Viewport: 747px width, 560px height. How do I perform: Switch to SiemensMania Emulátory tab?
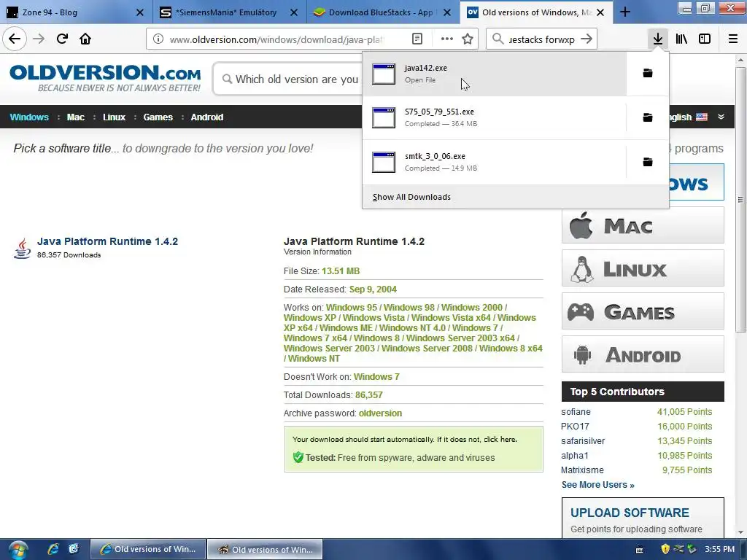(x=230, y=12)
